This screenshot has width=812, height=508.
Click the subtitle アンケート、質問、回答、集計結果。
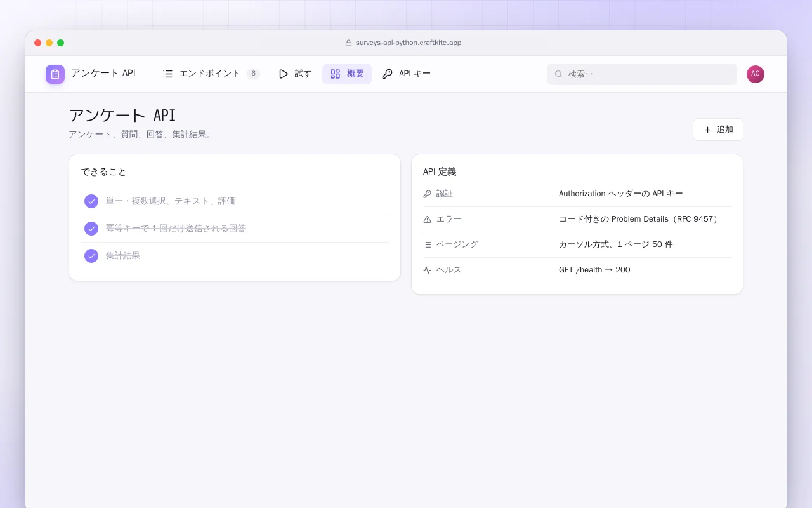140,135
